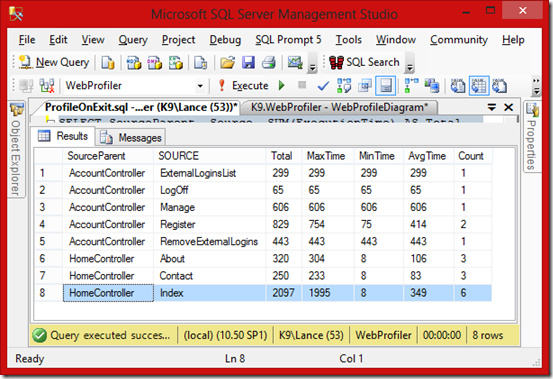Open the File menu

pyautogui.click(x=27, y=39)
